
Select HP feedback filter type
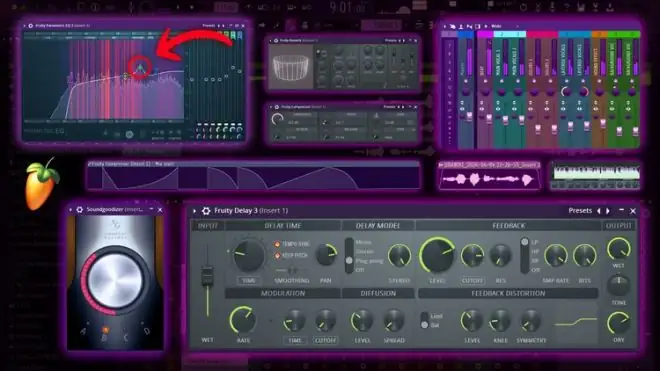[x=535, y=251]
